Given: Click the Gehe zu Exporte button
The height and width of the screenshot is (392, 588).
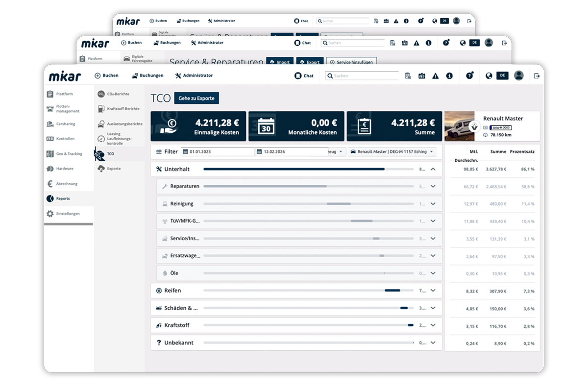Looking at the screenshot, I should pos(196,98).
